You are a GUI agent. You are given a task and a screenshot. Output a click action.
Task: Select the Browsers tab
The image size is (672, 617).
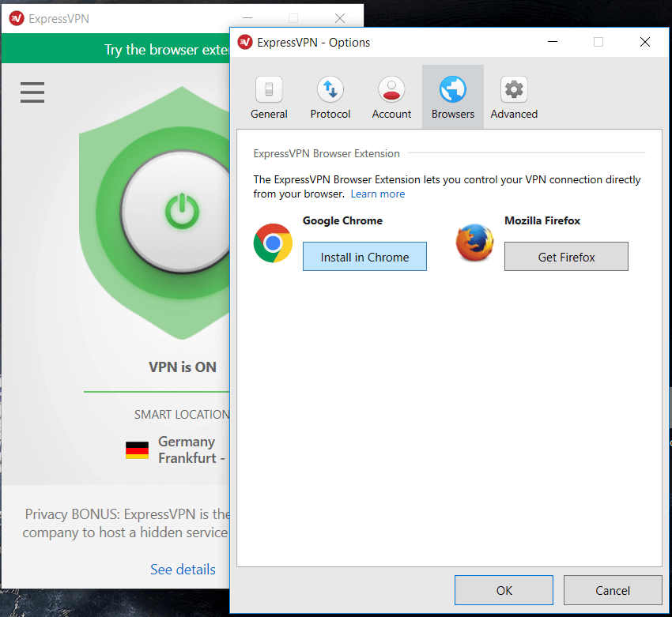click(452, 97)
